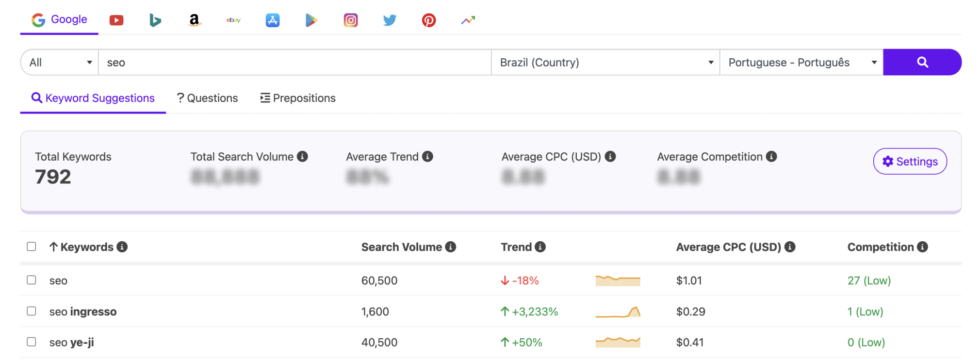
Task: Switch to the Questions tab
Action: click(x=207, y=98)
